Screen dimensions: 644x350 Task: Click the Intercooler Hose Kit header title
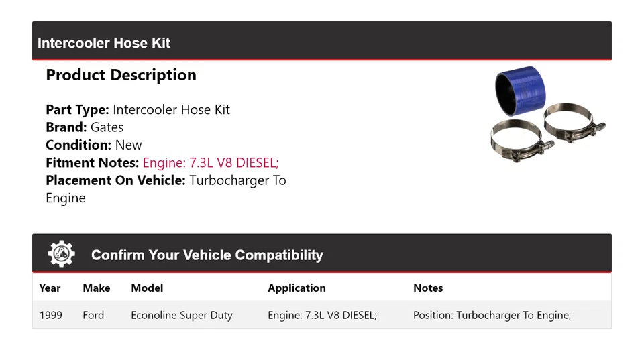(x=104, y=43)
